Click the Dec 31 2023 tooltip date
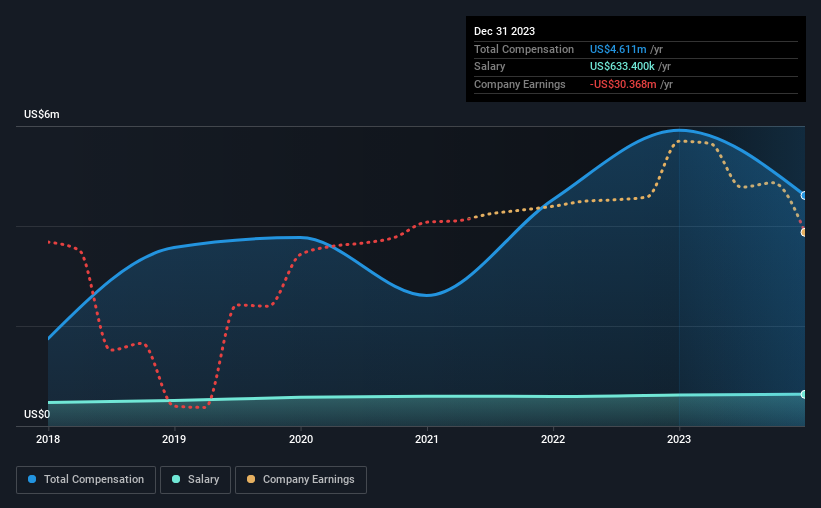Image resolution: width=821 pixels, height=508 pixels. [x=504, y=31]
